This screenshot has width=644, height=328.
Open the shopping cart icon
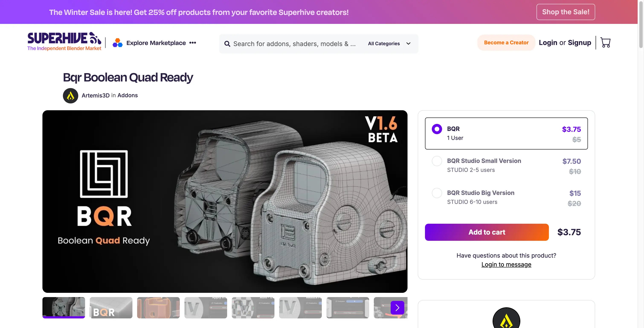tap(605, 43)
